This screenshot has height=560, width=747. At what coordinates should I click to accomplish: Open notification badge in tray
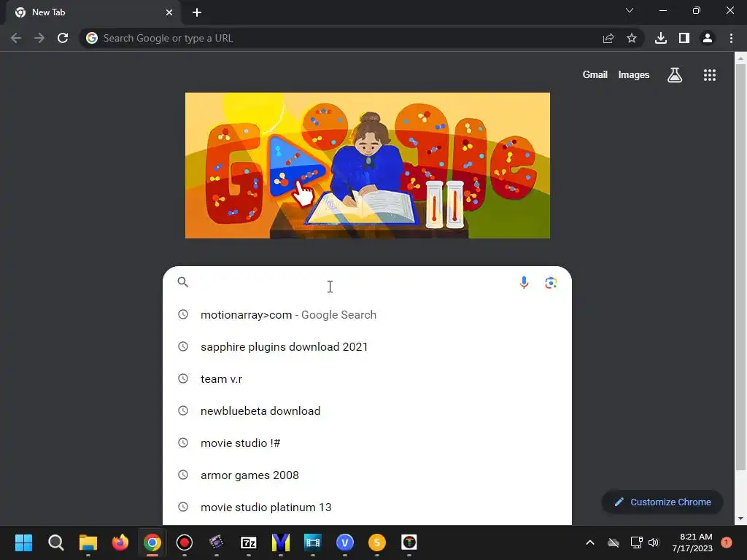coord(727,542)
